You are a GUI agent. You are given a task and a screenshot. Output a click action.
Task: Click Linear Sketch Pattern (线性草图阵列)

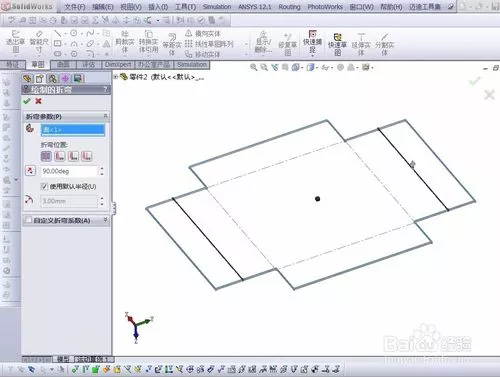click(x=209, y=44)
